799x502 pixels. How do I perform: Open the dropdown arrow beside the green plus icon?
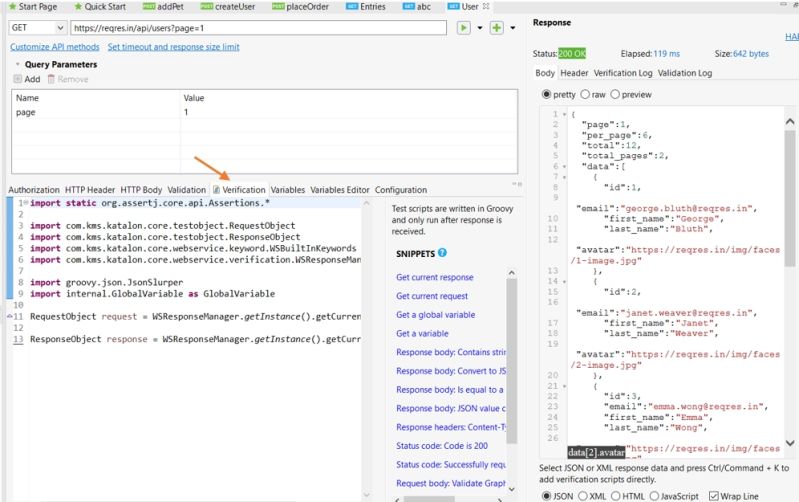(513, 28)
